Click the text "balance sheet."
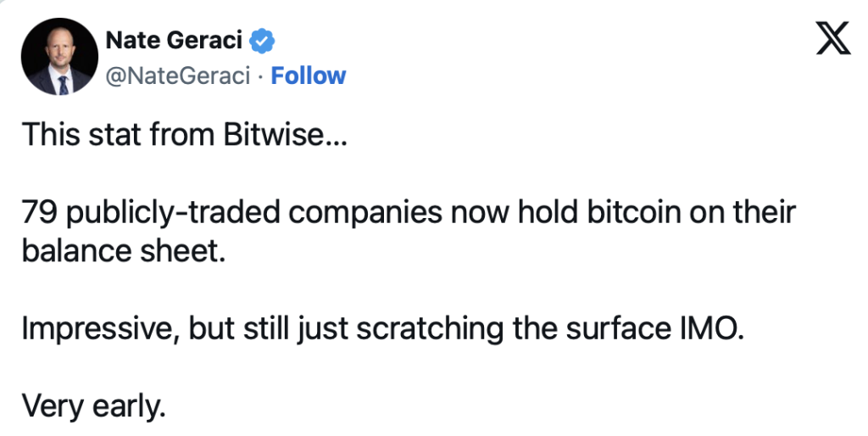868x436 pixels. click(x=124, y=251)
